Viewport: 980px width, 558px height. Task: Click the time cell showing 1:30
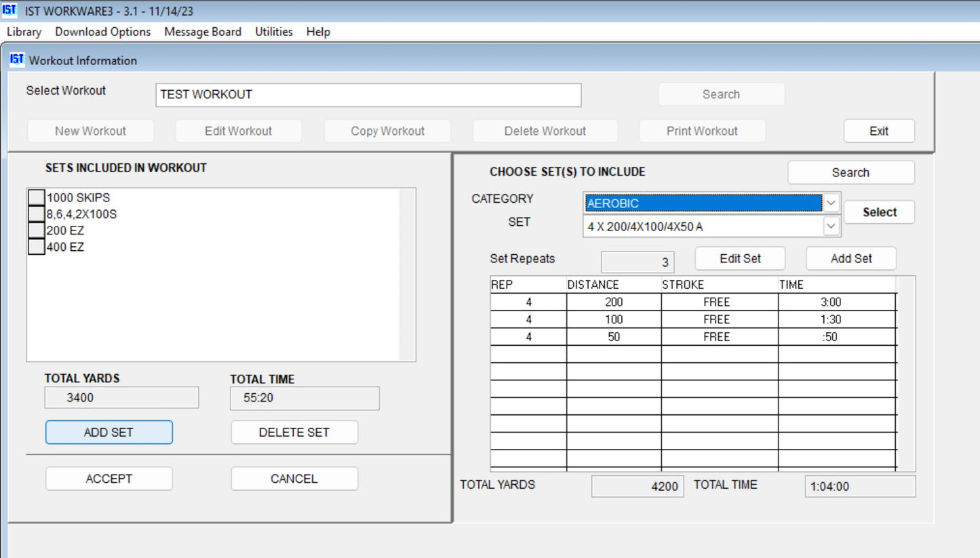(837, 319)
